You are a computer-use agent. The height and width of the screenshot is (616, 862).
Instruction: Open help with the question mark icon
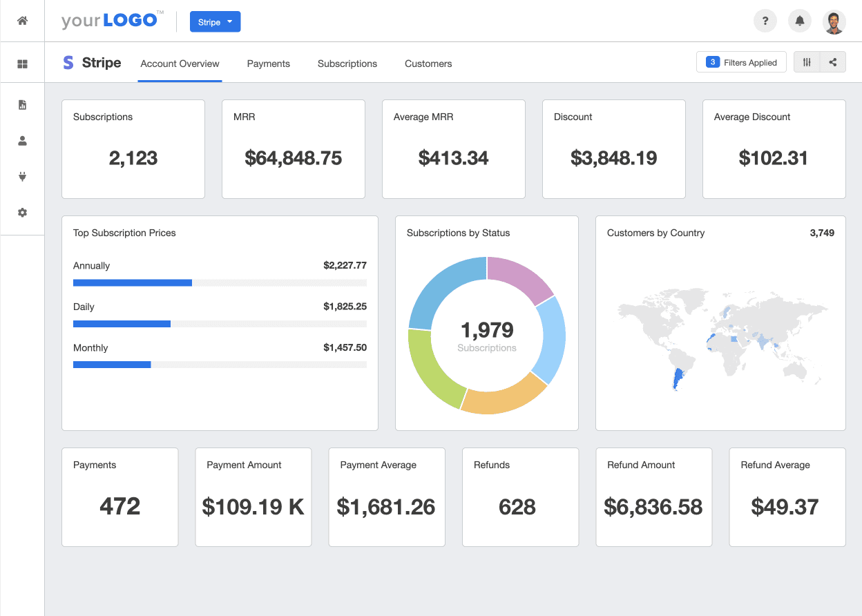pyautogui.click(x=765, y=21)
